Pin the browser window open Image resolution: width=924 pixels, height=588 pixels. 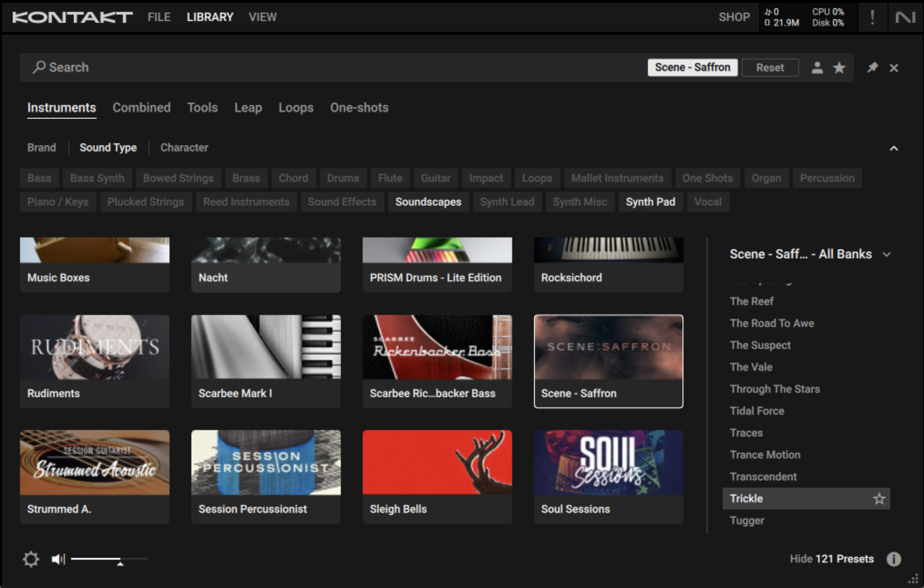872,67
